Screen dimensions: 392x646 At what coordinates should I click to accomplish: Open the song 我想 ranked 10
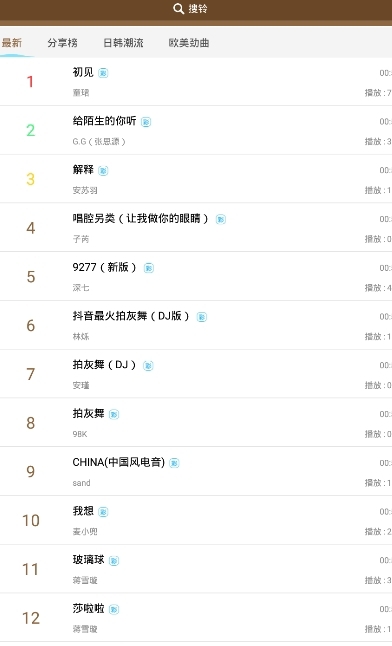point(196,520)
